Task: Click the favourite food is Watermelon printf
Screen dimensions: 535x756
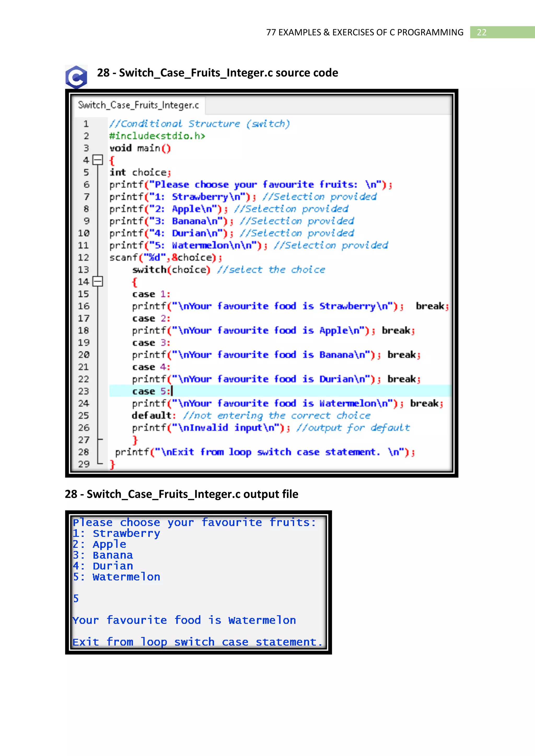Action: tap(268, 403)
